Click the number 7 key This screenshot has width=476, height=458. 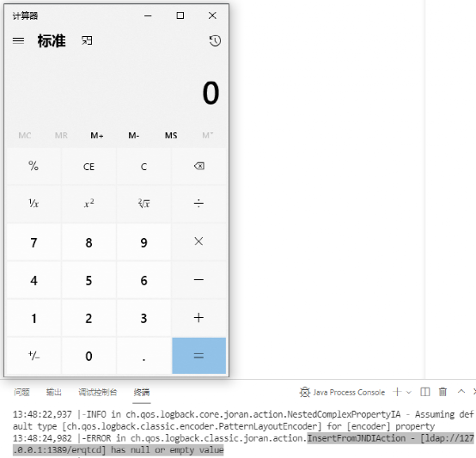coord(34,242)
